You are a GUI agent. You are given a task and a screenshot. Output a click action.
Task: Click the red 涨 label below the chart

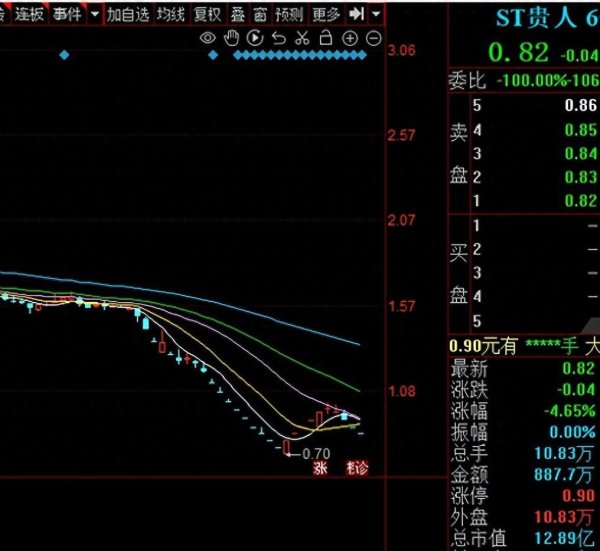(320, 468)
